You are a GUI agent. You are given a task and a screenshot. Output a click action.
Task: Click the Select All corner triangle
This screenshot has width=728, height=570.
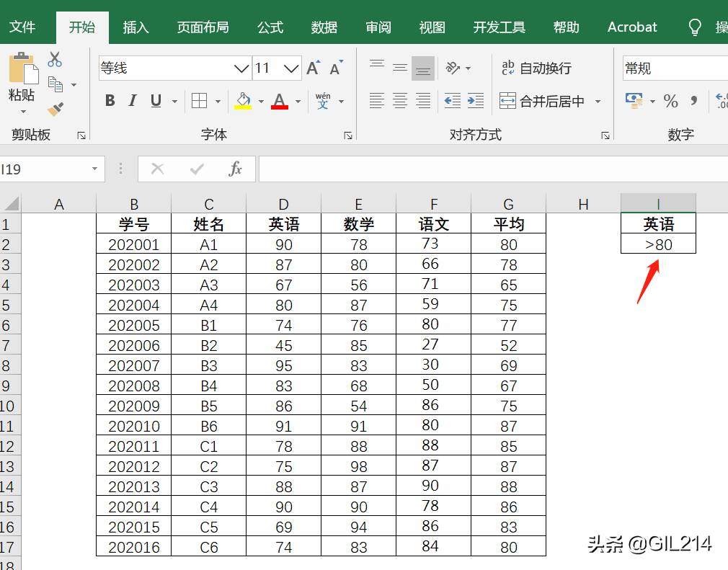11,204
